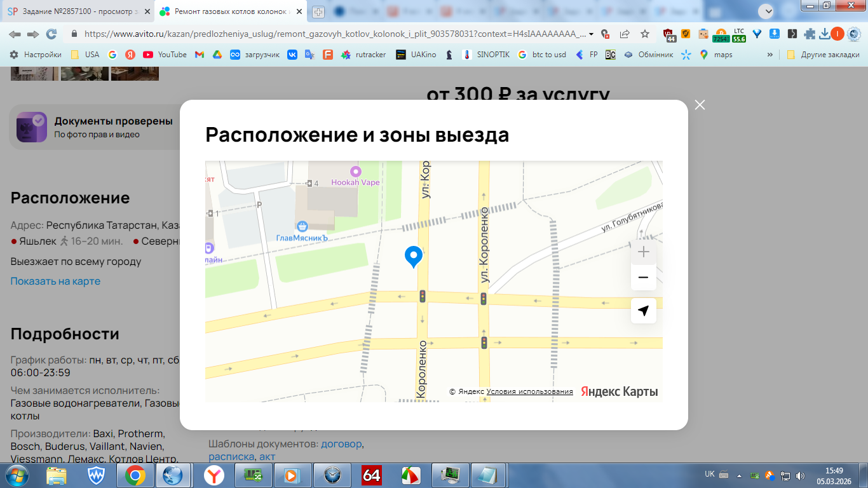
Task: Open the VK bookmark
Action: coord(292,55)
